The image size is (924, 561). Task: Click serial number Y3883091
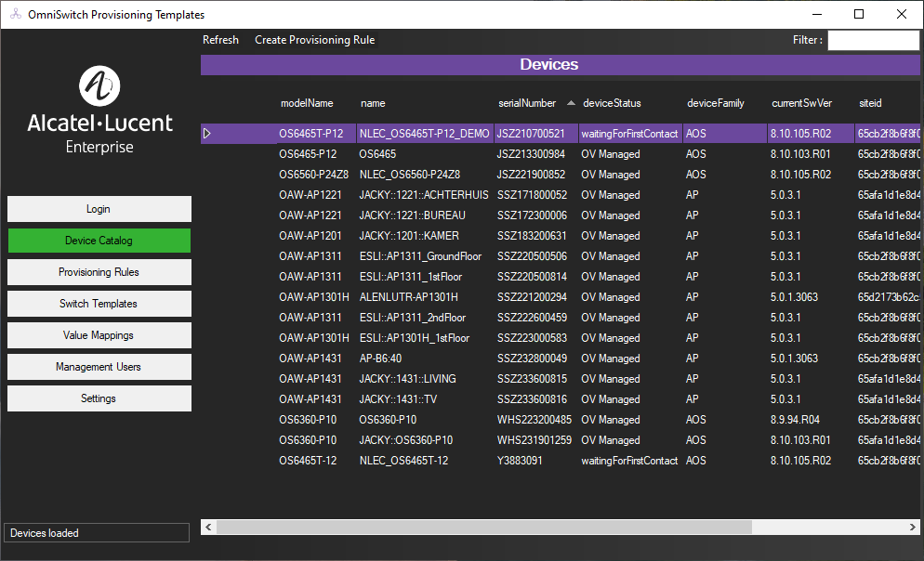[x=519, y=461]
